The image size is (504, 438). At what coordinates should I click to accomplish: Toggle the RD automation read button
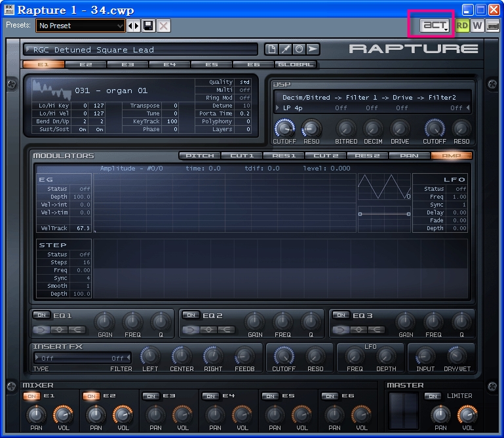click(x=462, y=26)
